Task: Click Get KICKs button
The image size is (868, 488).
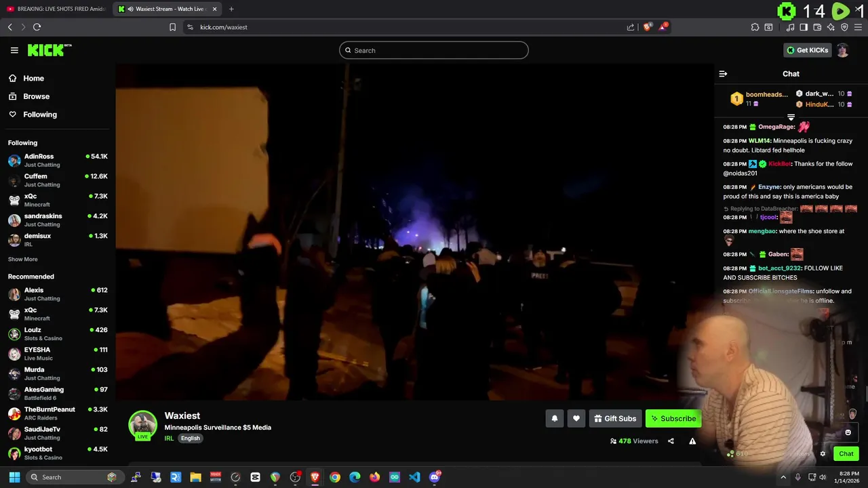Action: (x=807, y=50)
